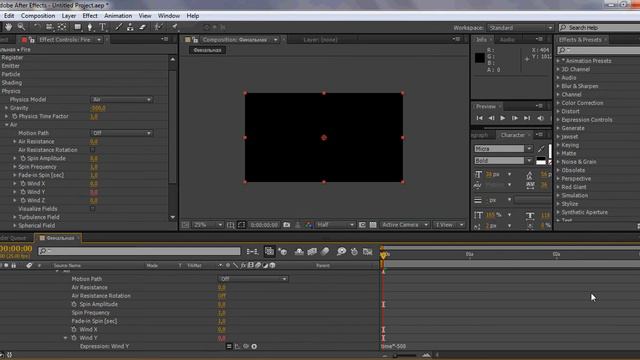Image resolution: width=640 pixels, height=360 pixels.
Task: Expand the Turbulence Field group
Action: point(15,217)
